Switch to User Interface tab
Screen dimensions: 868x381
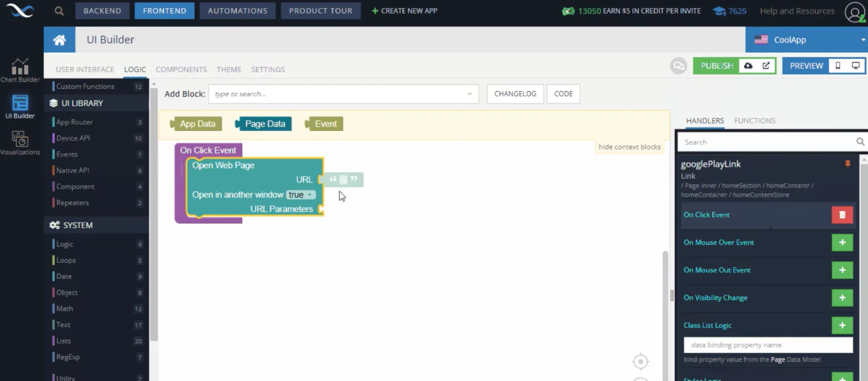click(85, 70)
